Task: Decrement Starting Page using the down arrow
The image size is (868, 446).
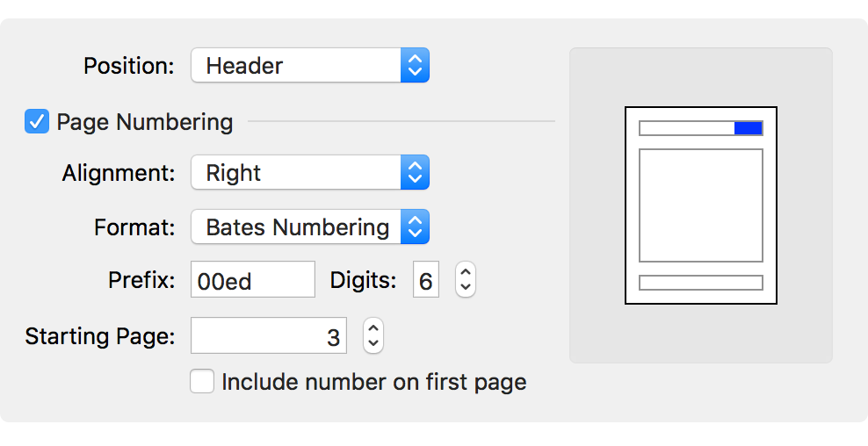Action: [373, 343]
